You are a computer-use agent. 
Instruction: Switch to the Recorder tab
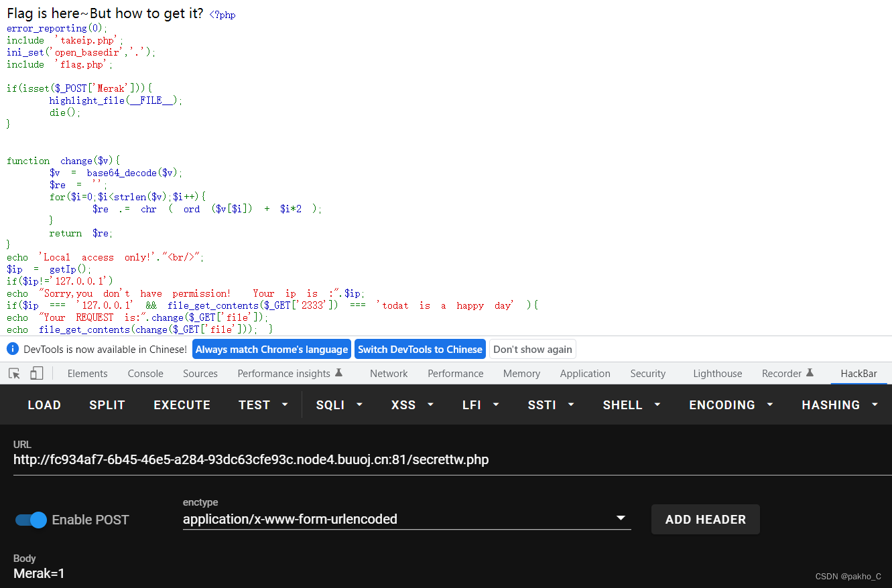(x=788, y=374)
